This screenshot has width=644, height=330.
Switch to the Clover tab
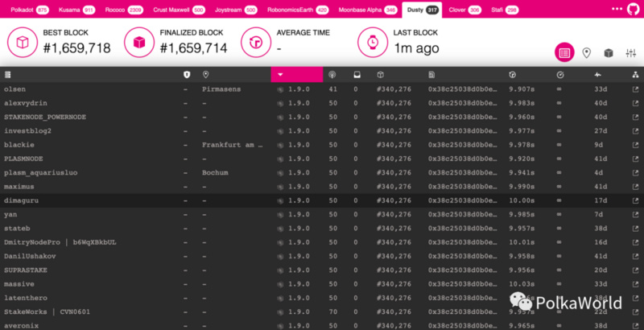tap(464, 10)
